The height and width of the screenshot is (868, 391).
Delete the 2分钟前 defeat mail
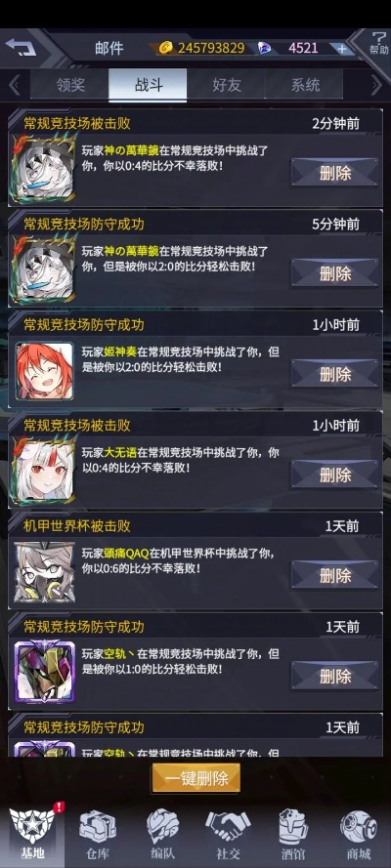click(x=335, y=173)
